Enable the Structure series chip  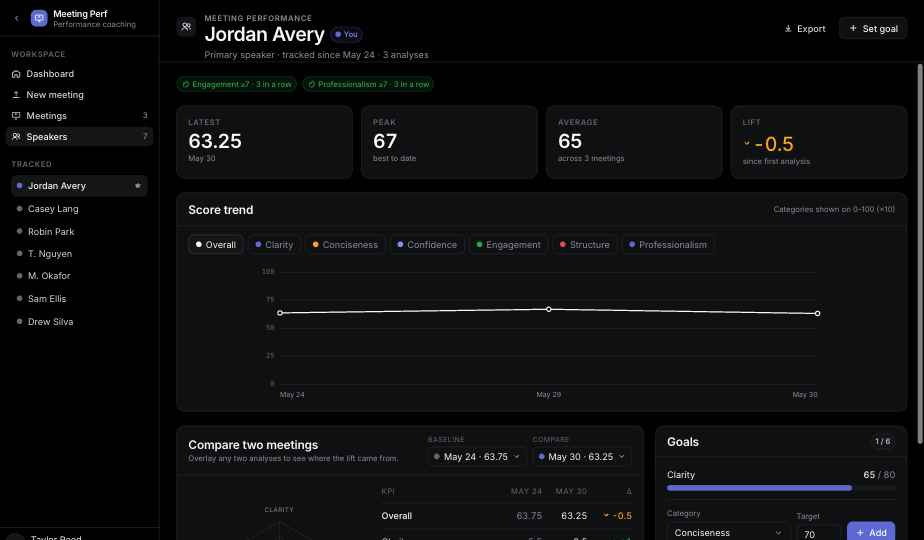(585, 245)
